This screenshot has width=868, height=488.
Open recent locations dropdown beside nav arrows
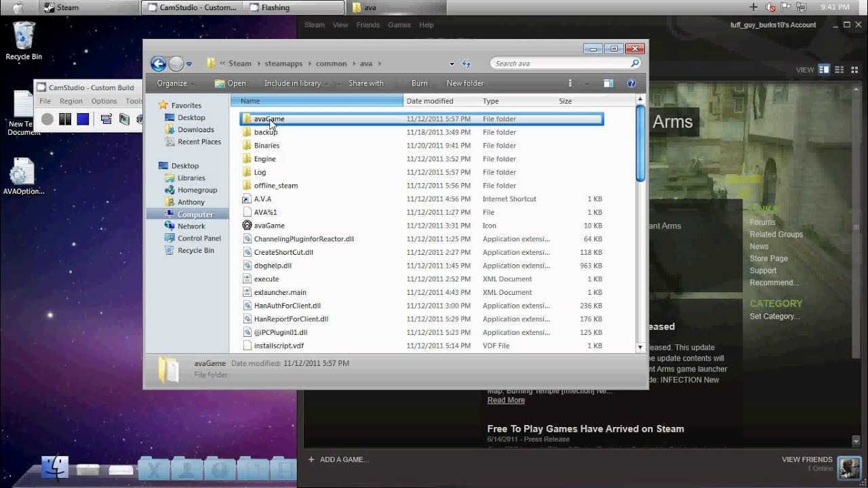tap(189, 64)
